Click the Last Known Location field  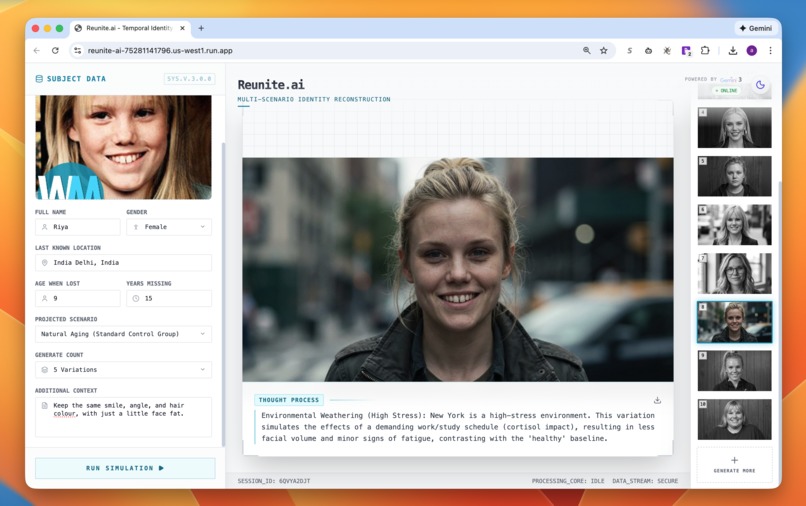(x=123, y=262)
